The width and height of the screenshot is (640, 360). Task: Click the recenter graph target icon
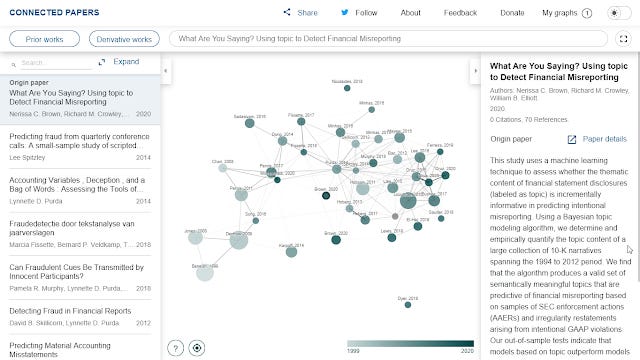point(197,348)
